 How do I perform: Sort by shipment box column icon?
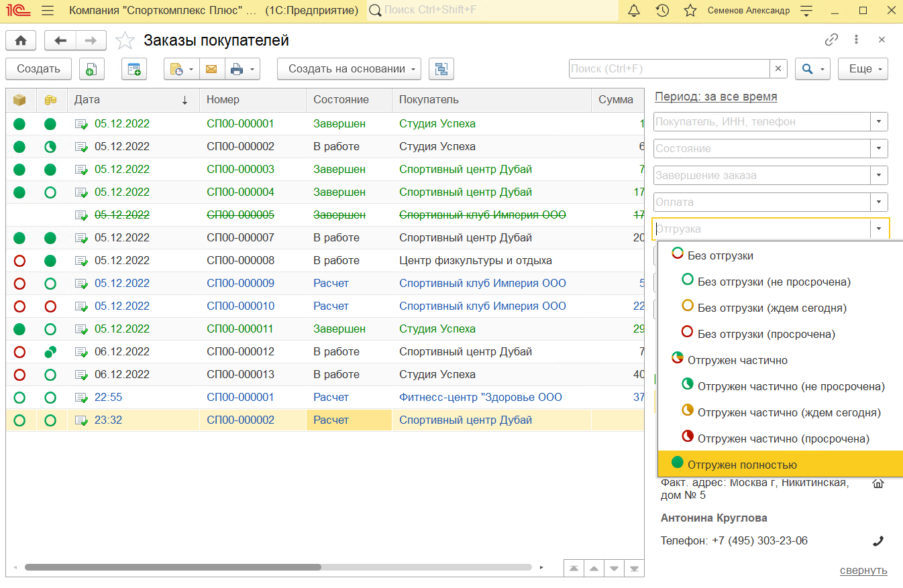tap(19, 100)
